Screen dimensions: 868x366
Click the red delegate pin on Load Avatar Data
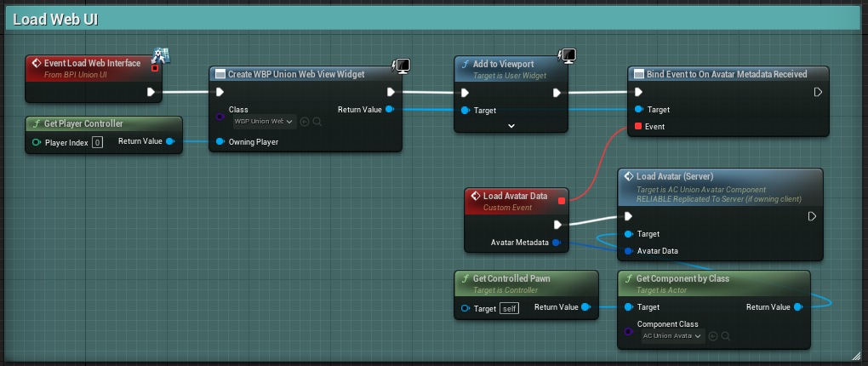click(x=562, y=201)
